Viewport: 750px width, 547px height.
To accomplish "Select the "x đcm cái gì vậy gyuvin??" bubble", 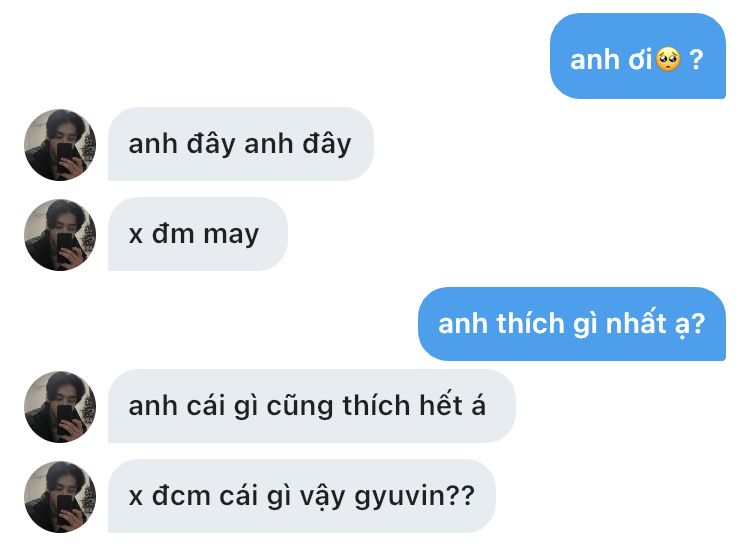I will click(x=302, y=496).
